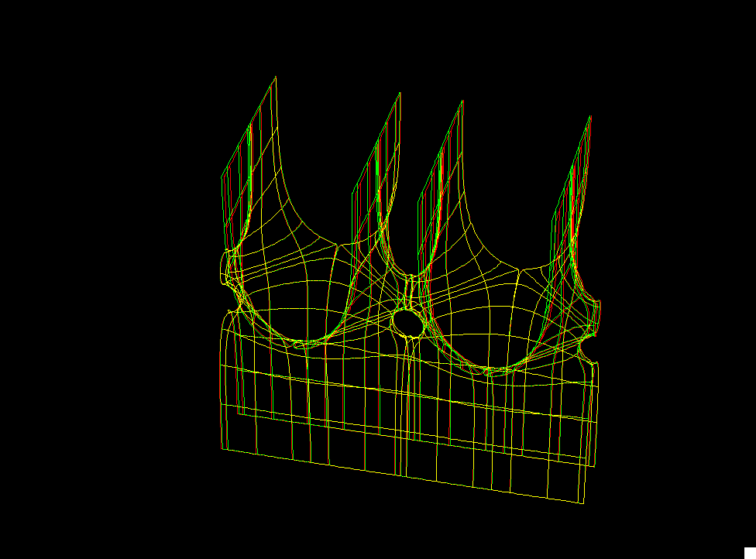Click the white square in window's bottom-right corner
Viewport: 756px width, 559px height.
(749, 552)
